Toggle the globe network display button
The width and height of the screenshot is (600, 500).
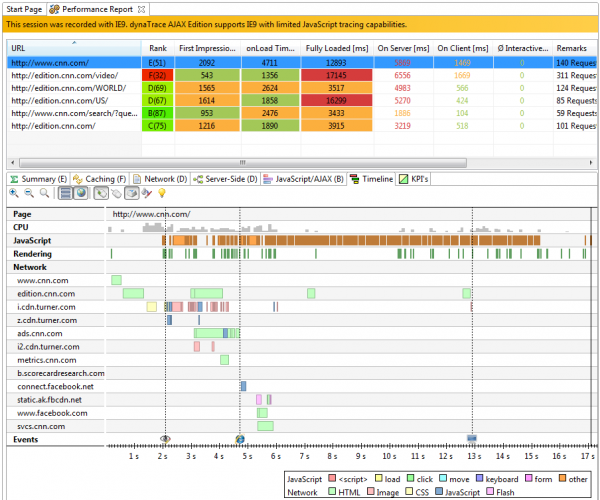pos(81,193)
